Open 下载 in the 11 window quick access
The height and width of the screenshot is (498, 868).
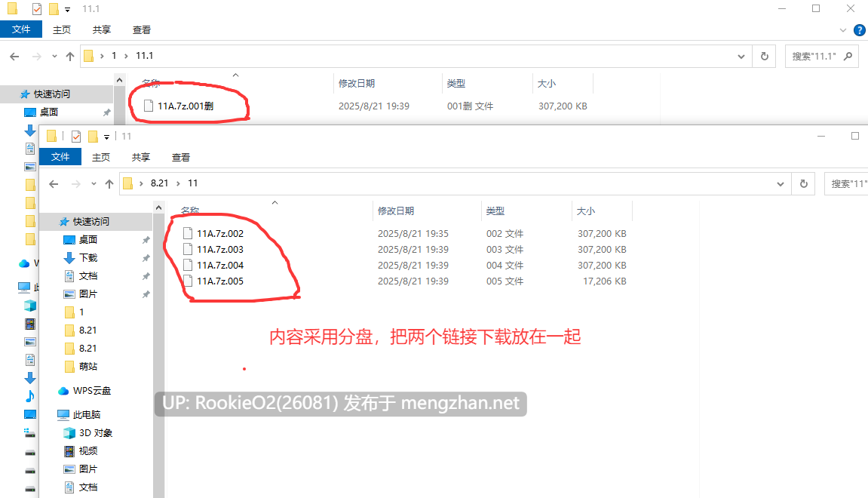(x=81, y=257)
